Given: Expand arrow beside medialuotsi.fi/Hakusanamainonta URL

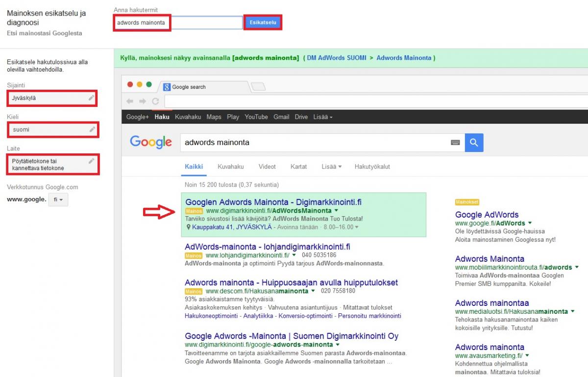Looking at the screenshot, I should [x=573, y=312].
